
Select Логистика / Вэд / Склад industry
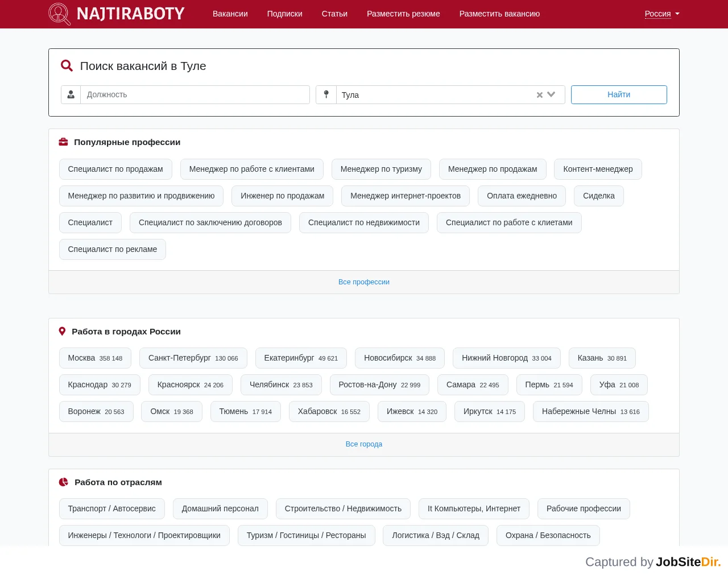(x=436, y=535)
